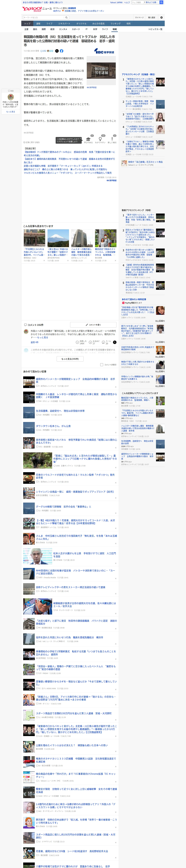Toggle the コメント非表示 checkbox

(x=102, y=365)
